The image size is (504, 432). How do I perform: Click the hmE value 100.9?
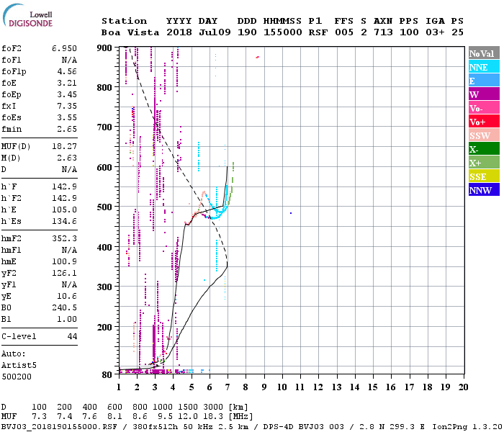[65, 261]
